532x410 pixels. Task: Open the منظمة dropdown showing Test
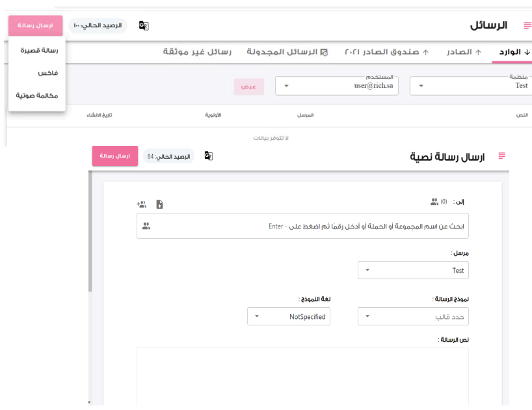click(471, 86)
